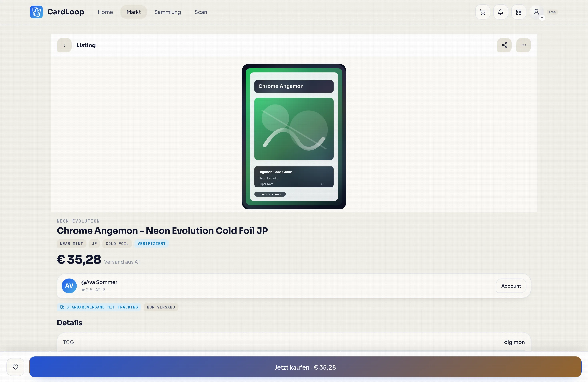This screenshot has height=382, width=588.
Task: Click the Free plan badge
Action: [x=552, y=12]
